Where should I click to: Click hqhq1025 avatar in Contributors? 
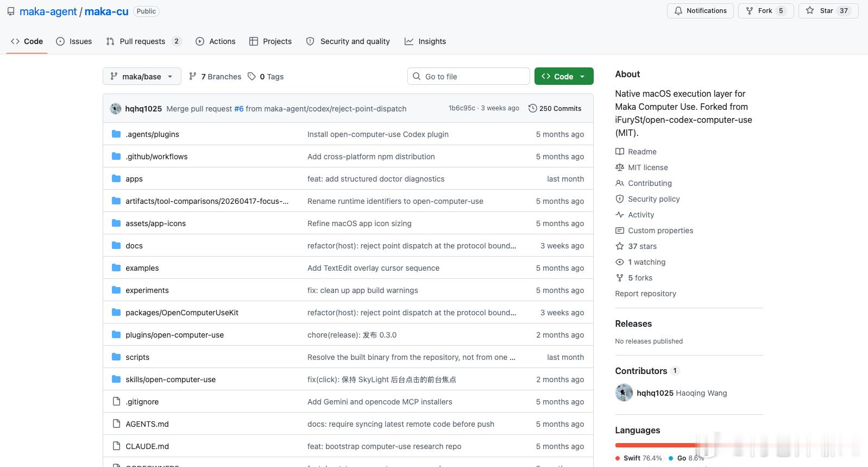(x=624, y=393)
